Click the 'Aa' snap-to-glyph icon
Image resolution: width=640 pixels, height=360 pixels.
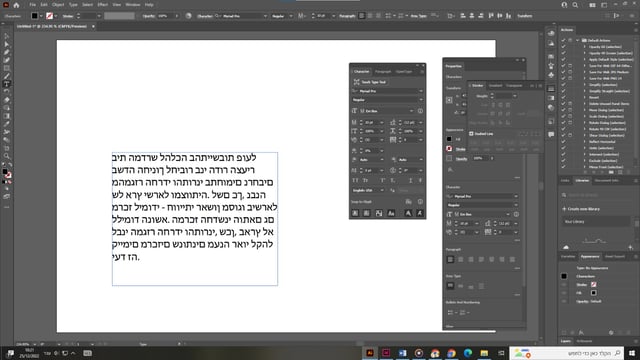point(391,213)
